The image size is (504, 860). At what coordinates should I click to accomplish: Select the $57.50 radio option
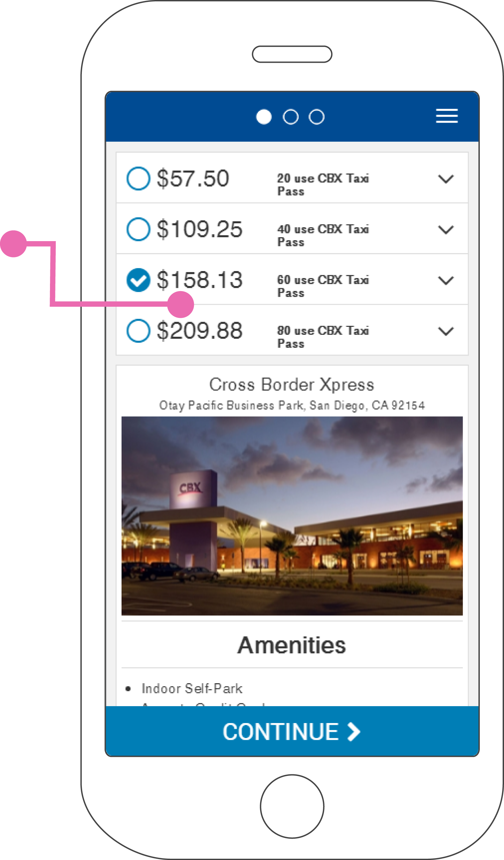(x=138, y=178)
